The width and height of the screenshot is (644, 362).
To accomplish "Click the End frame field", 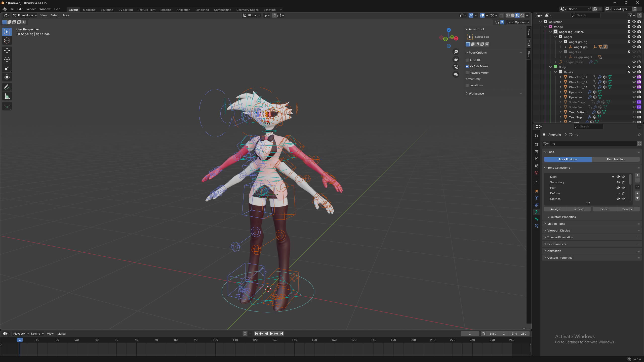I will pos(519,334).
